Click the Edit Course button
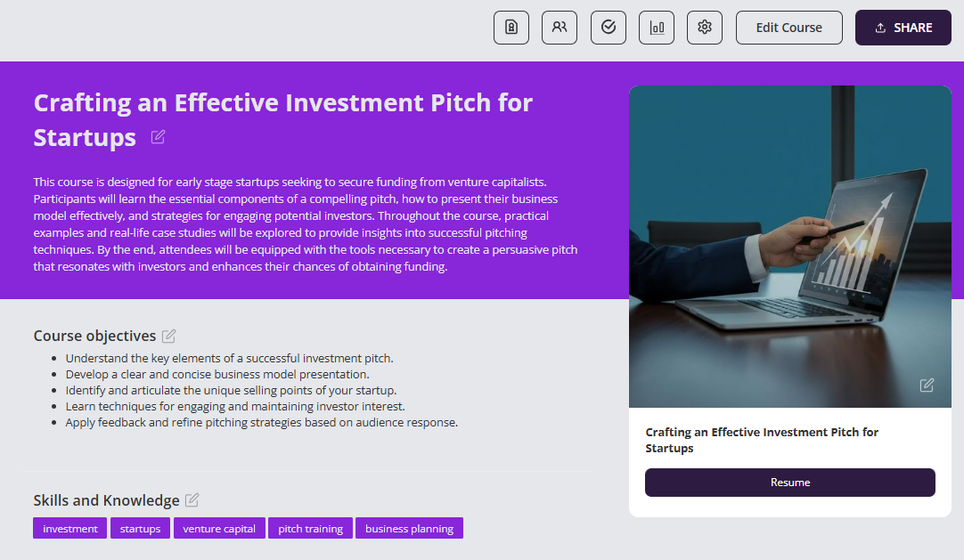 [788, 28]
